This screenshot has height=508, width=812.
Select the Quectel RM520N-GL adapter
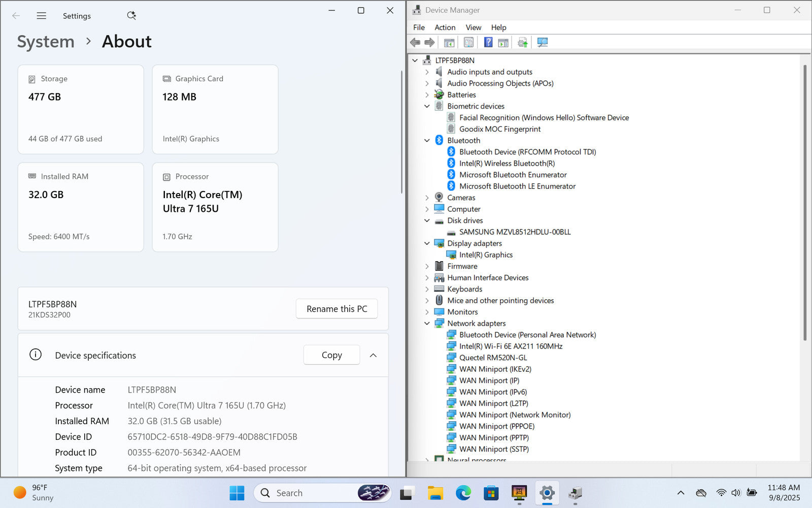(x=493, y=358)
